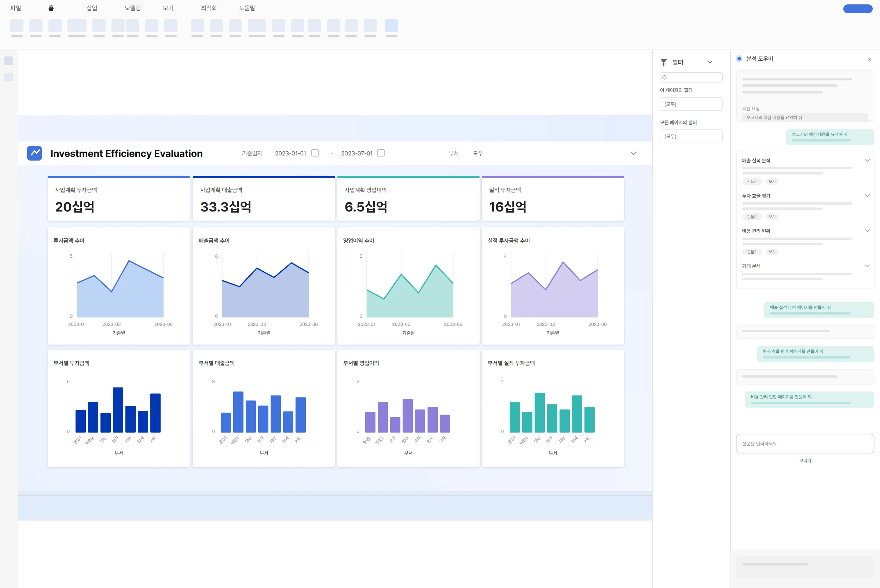Select the 사업계획 투자금액 20십억 card

click(x=118, y=198)
